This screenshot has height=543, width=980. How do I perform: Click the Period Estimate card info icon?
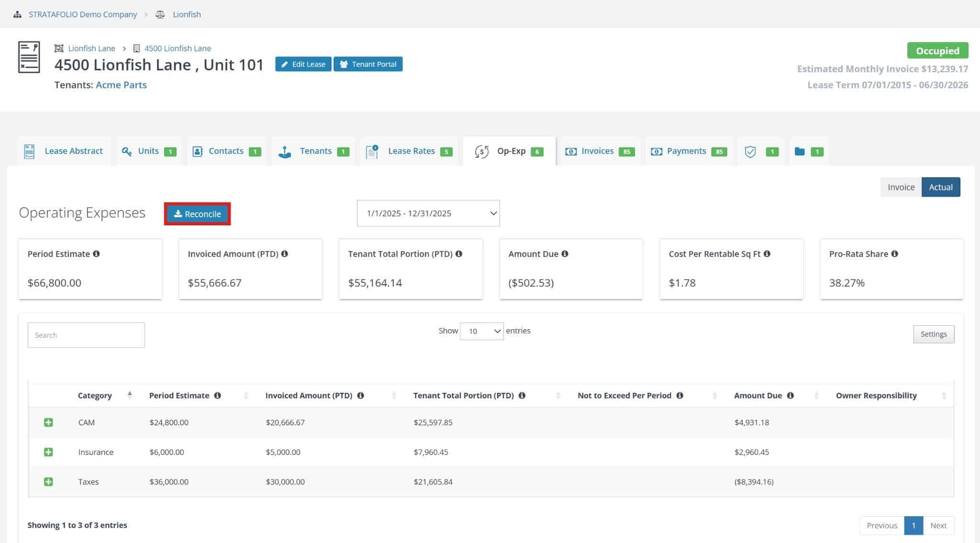(x=96, y=254)
